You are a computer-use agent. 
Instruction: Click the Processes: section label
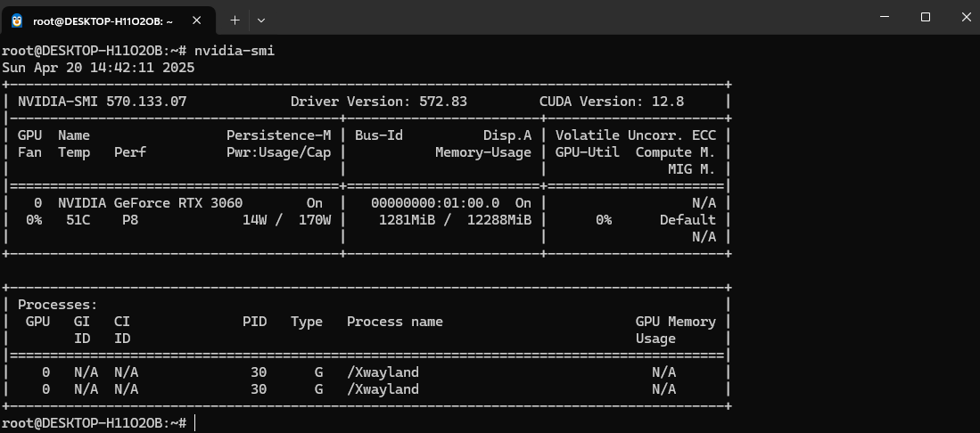click(x=58, y=305)
